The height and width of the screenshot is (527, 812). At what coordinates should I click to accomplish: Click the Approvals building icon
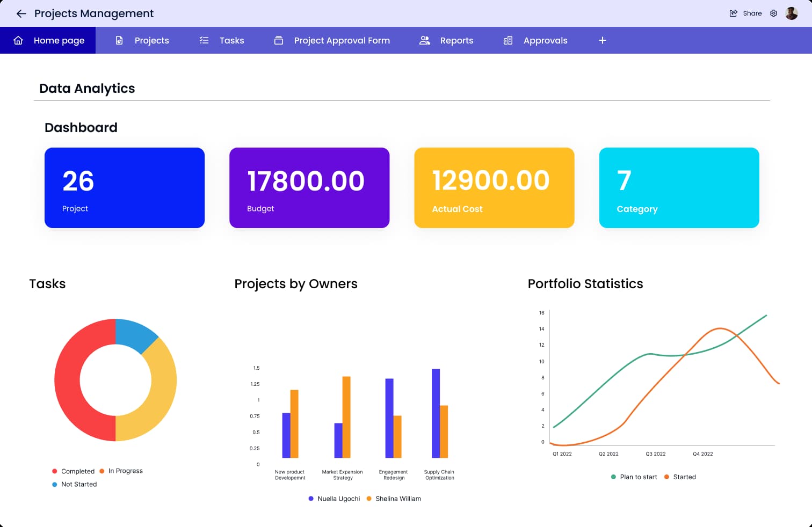(x=508, y=40)
